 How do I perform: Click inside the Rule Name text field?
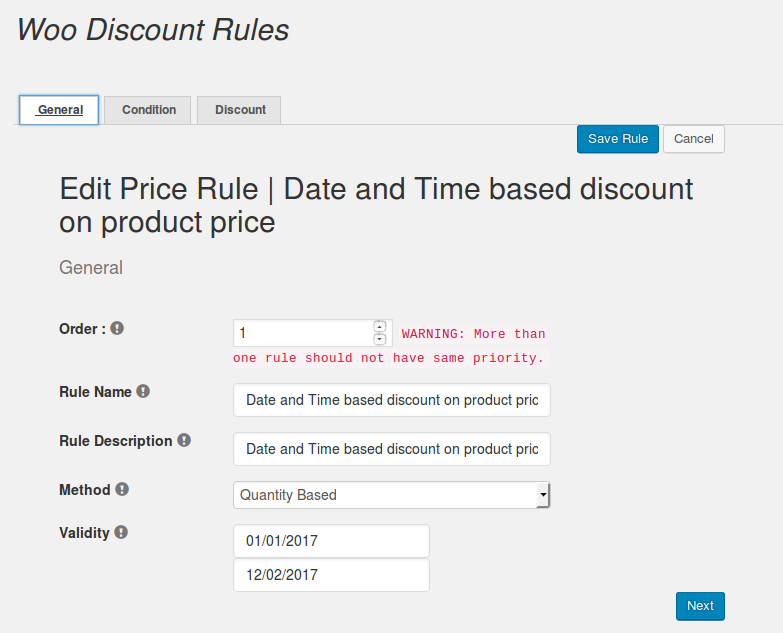tap(392, 400)
